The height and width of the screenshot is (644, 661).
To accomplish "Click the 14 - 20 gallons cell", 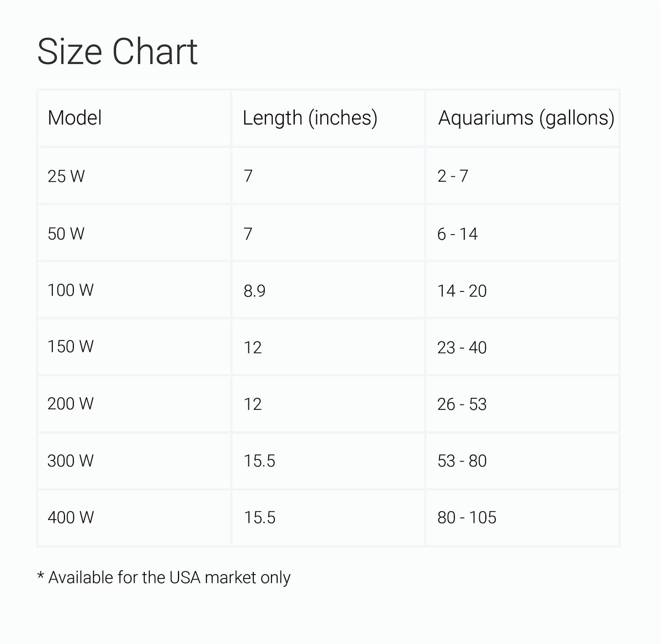I will (x=462, y=291).
